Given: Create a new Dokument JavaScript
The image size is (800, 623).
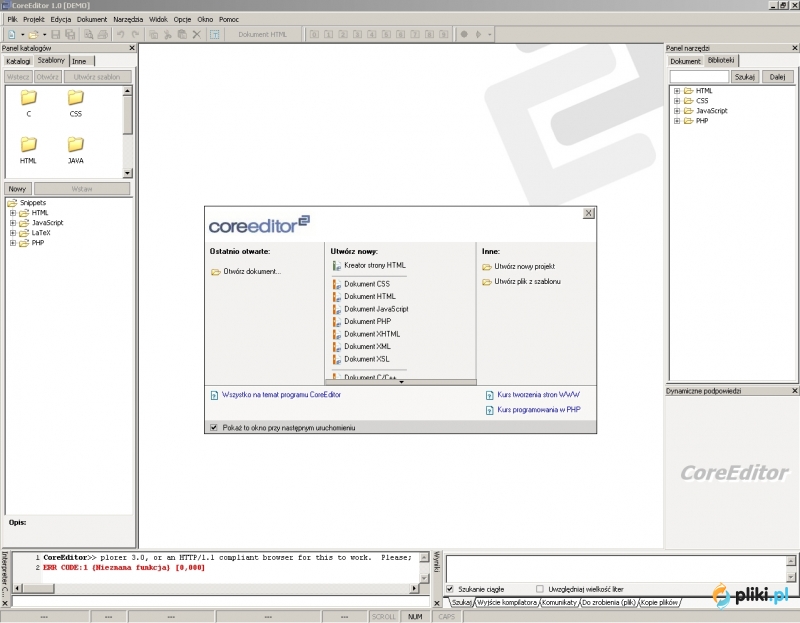Looking at the screenshot, I should coord(370,309).
